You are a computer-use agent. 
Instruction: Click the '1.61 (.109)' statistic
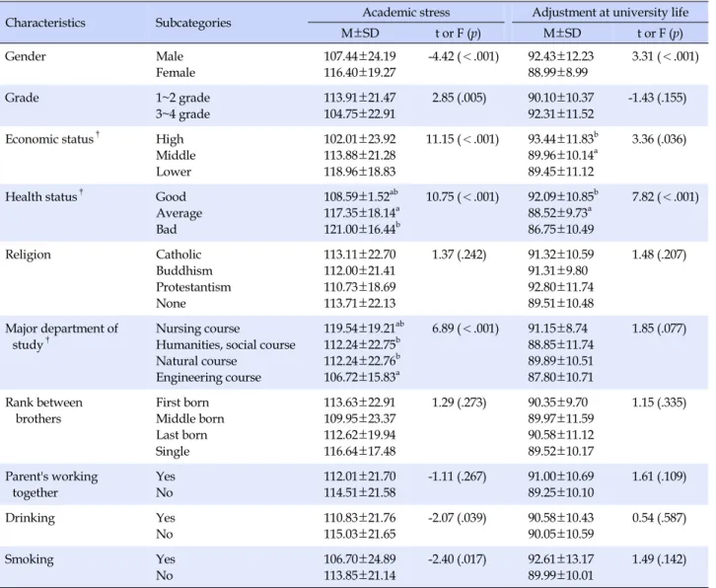pyautogui.click(x=659, y=477)
